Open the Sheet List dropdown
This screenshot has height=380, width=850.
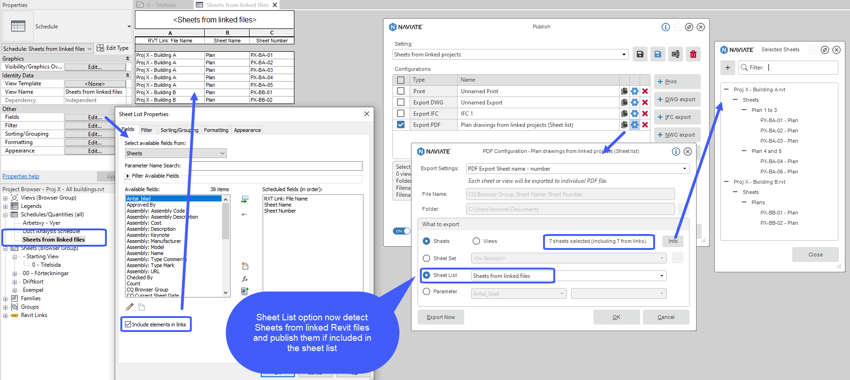coord(569,275)
